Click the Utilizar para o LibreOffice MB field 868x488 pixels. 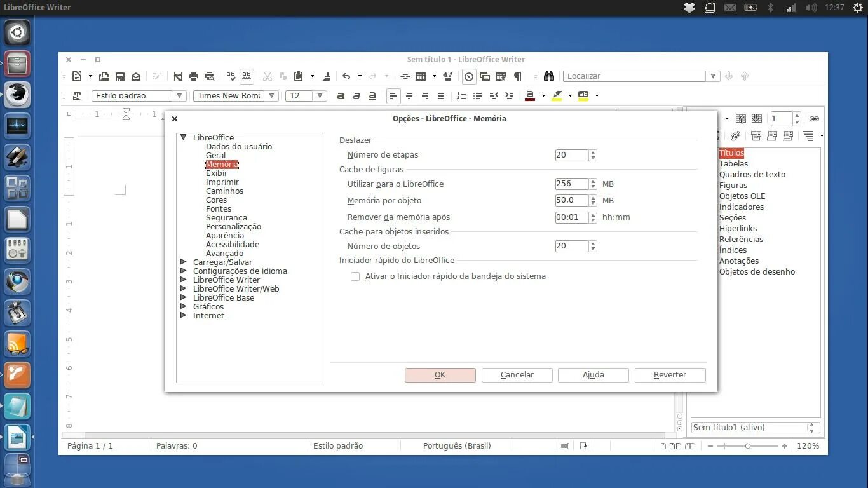(x=571, y=184)
